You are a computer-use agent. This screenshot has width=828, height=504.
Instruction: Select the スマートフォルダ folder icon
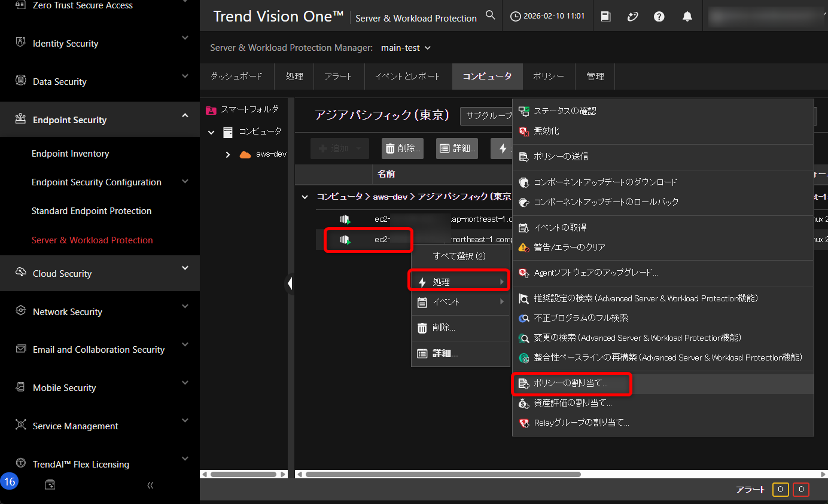(211, 110)
